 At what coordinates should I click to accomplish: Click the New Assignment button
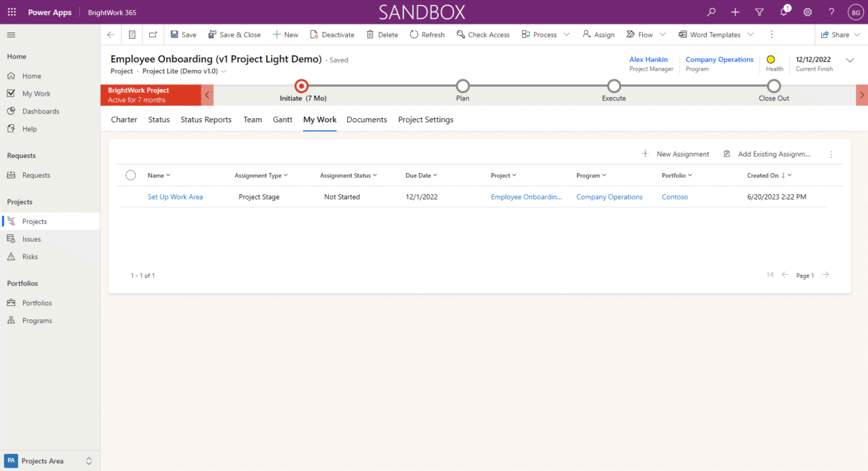[675, 154]
